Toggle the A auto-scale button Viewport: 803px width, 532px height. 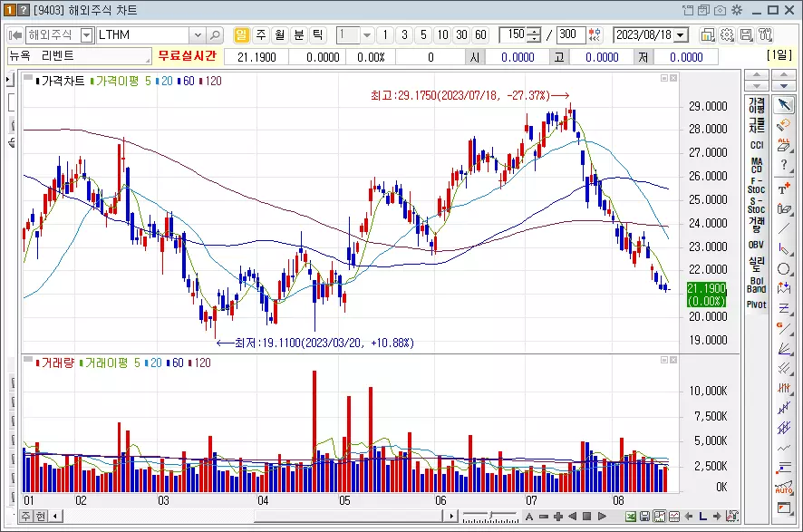click(x=529, y=516)
